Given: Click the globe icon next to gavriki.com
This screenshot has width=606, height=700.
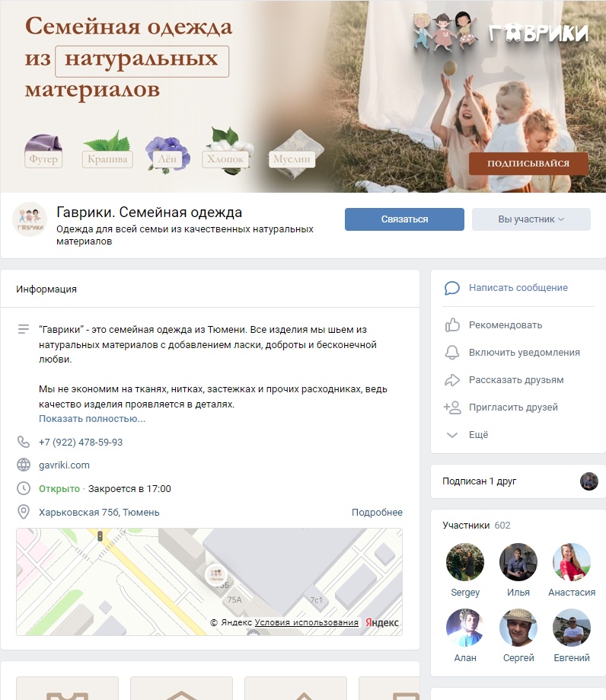Looking at the screenshot, I should 23,465.
